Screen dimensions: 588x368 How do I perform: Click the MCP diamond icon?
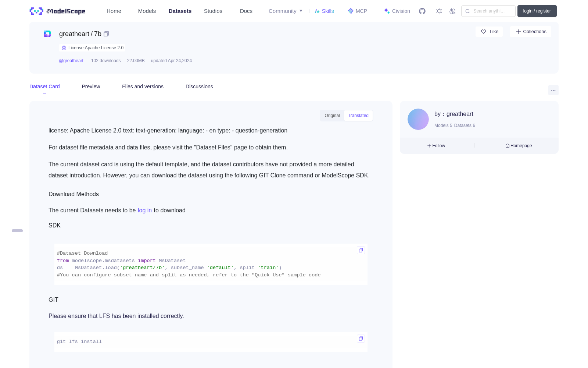coord(351,11)
